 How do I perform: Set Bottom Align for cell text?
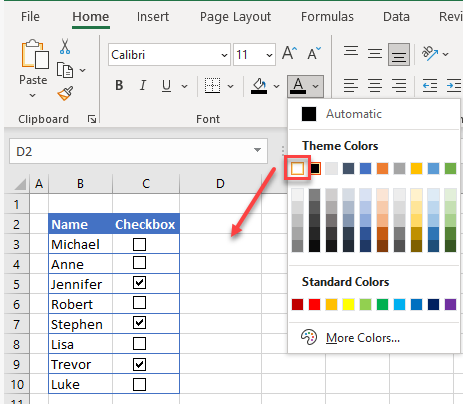(x=399, y=54)
